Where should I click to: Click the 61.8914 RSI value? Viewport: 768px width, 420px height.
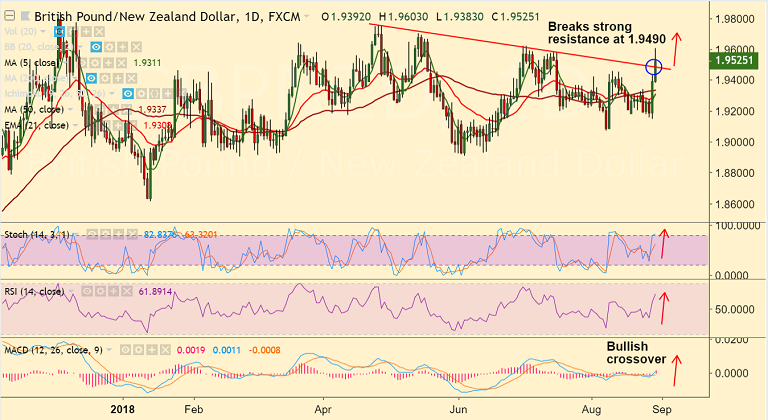[155, 292]
